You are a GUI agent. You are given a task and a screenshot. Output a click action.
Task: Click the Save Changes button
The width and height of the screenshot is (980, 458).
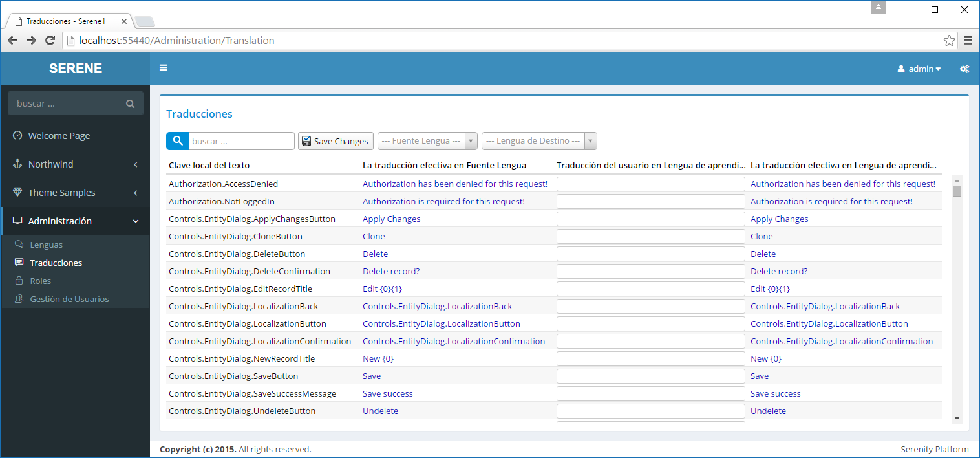click(x=335, y=141)
